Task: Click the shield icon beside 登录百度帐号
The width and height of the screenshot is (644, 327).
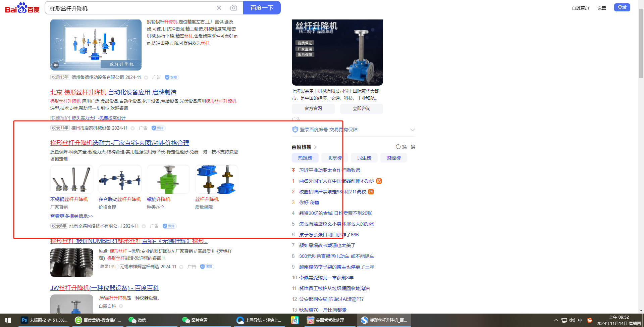Action: point(295,130)
